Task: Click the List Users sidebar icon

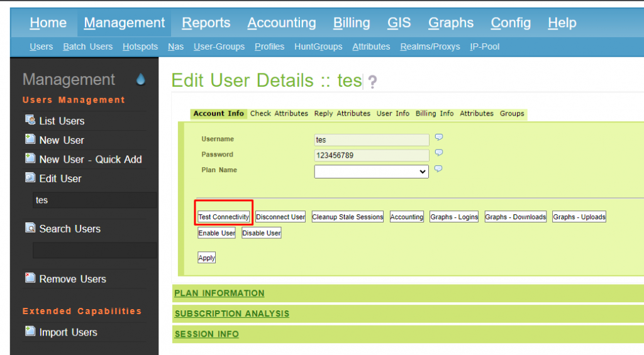Action: [x=30, y=120]
